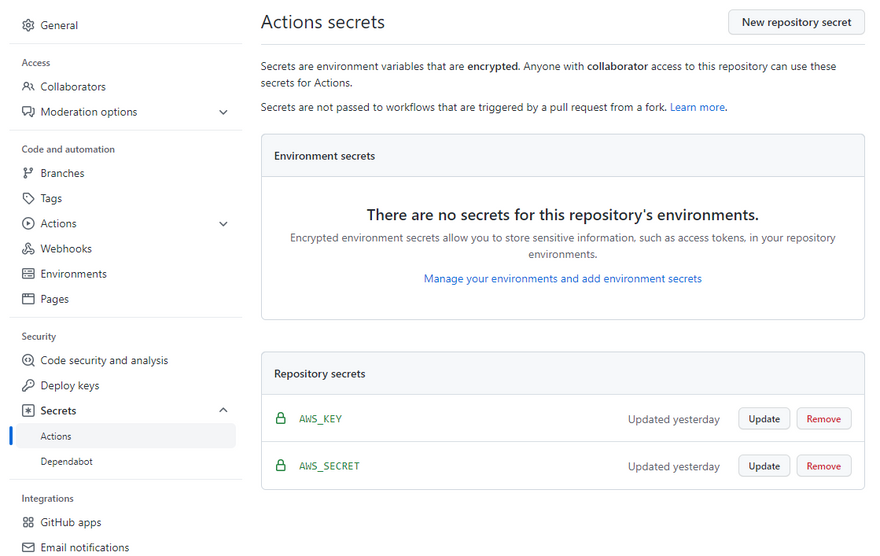Update the AWS_KEY secret
The width and height of the screenshot is (880, 556).
point(764,419)
